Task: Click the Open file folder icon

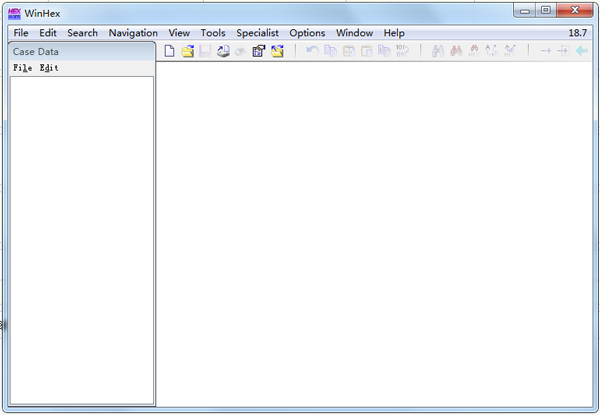Action: [188, 50]
